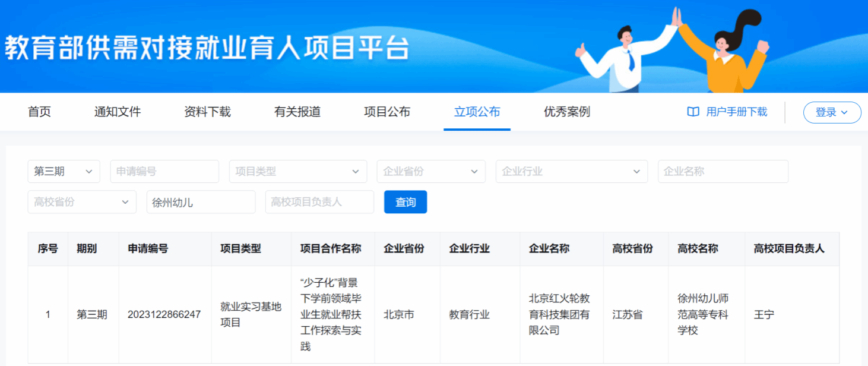Open the 企业行业 selector
Image resolution: width=868 pixels, height=366 pixels.
[x=571, y=171]
